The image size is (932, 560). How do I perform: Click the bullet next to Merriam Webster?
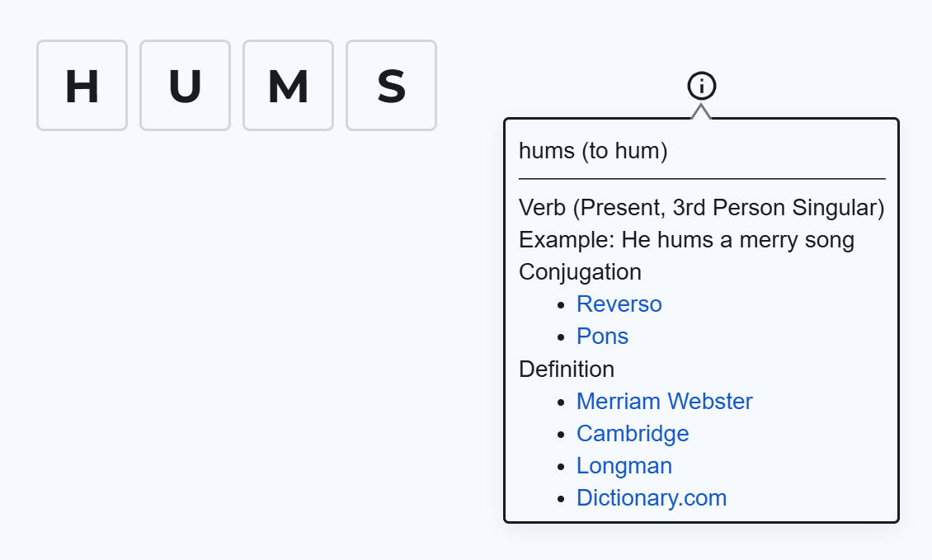[562, 402]
